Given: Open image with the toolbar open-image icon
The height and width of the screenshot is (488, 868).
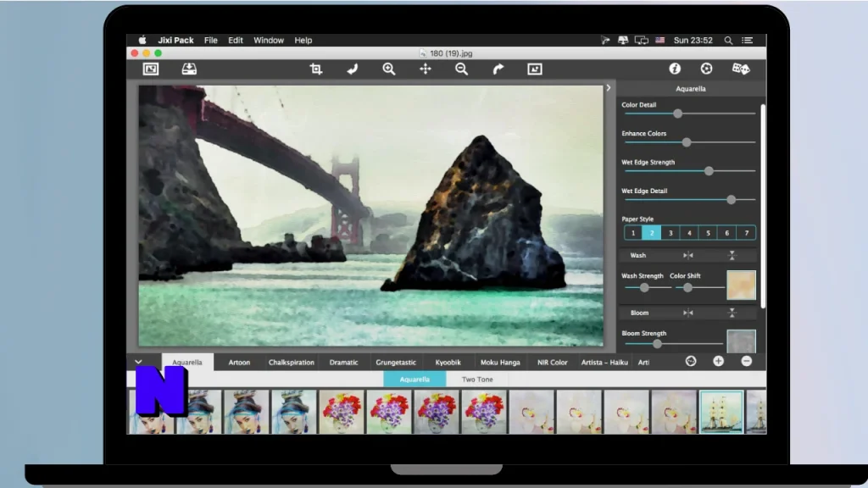Looking at the screenshot, I should pyautogui.click(x=151, y=69).
